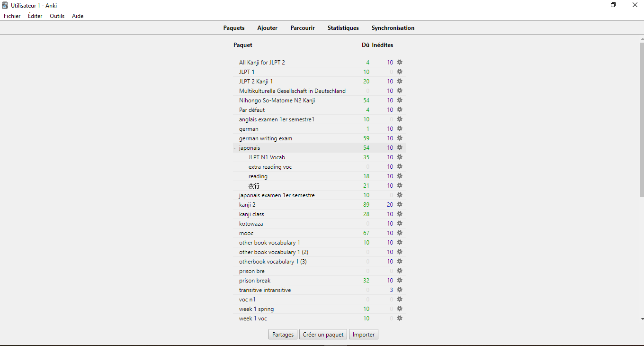Image resolution: width=644 pixels, height=346 pixels.
Task: Click due count 59 for german writing exam
Action: (x=366, y=138)
